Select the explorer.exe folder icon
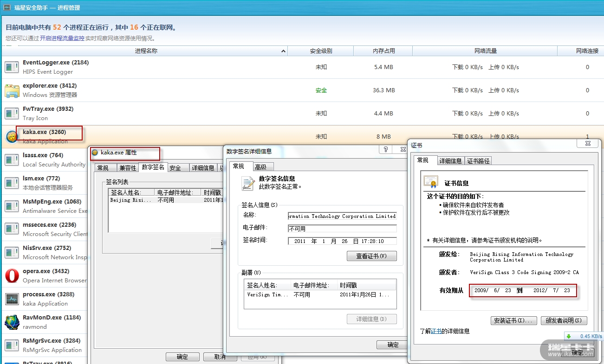Image resolution: width=604 pixels, height=364 pixels. [12, 90]
